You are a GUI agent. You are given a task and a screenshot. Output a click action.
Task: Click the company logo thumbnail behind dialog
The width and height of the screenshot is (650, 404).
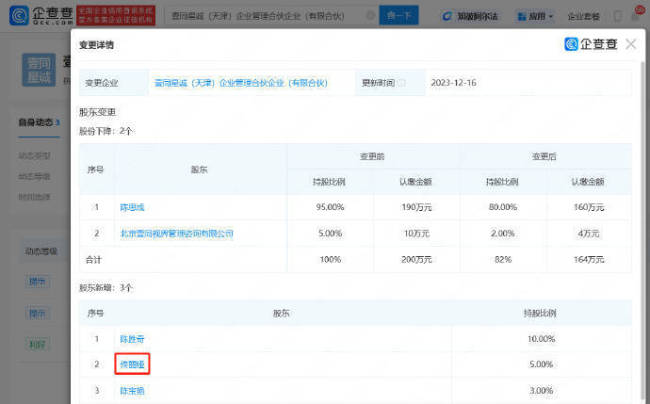(39, 70)
